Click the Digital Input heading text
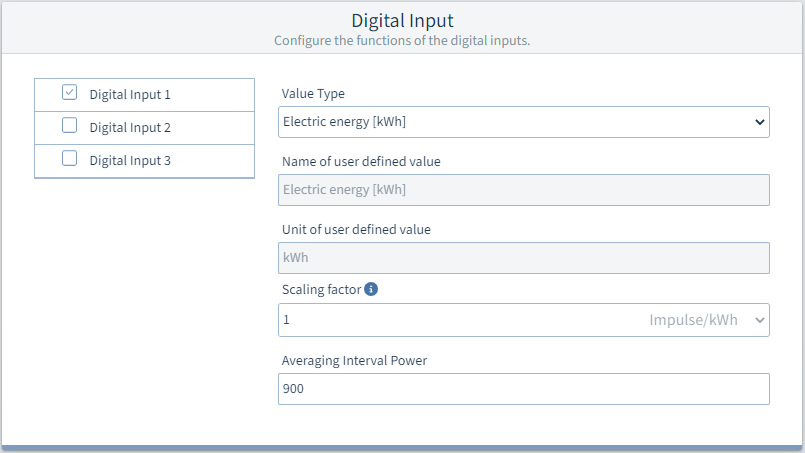The image size is (805, 453). tap(402, 21)
